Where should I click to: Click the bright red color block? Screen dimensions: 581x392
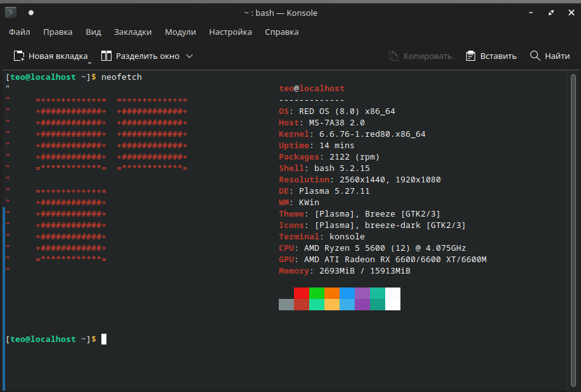point(302,293)
